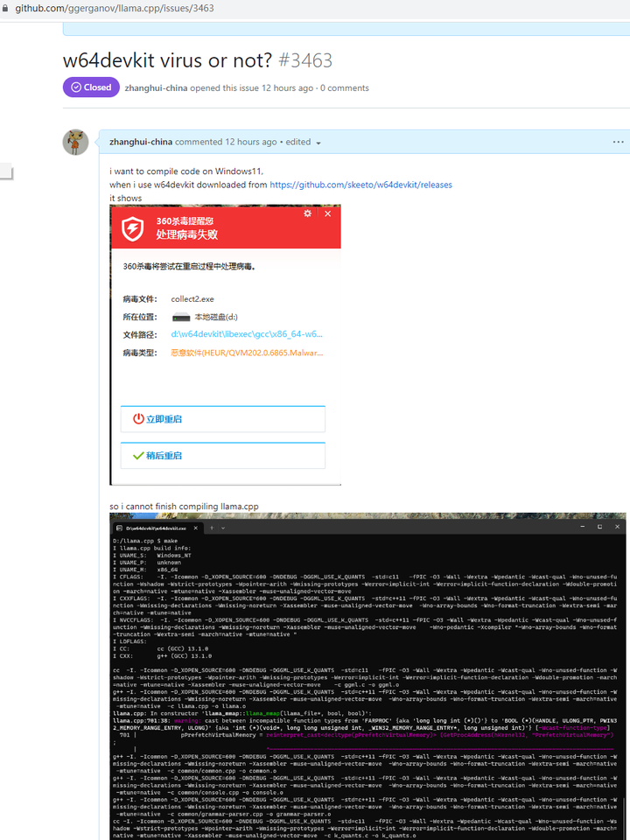Open the skeeto/w64devkit releases link

point(360,185)
